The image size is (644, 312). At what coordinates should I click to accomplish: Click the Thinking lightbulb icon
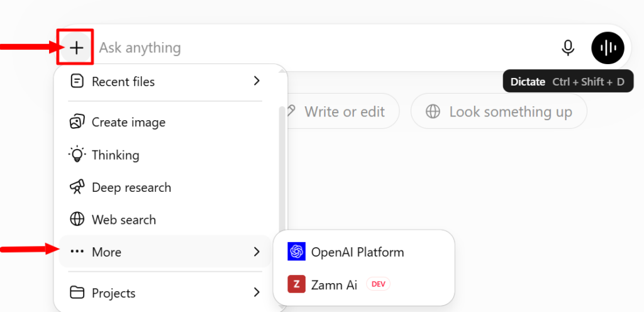[x=77, y=154]
